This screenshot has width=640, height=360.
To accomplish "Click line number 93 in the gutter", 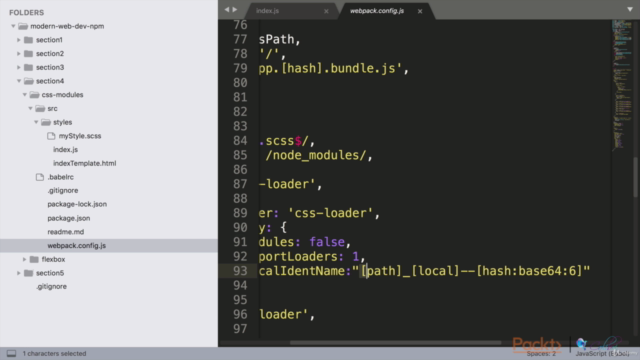I will [x=240, y=271].
